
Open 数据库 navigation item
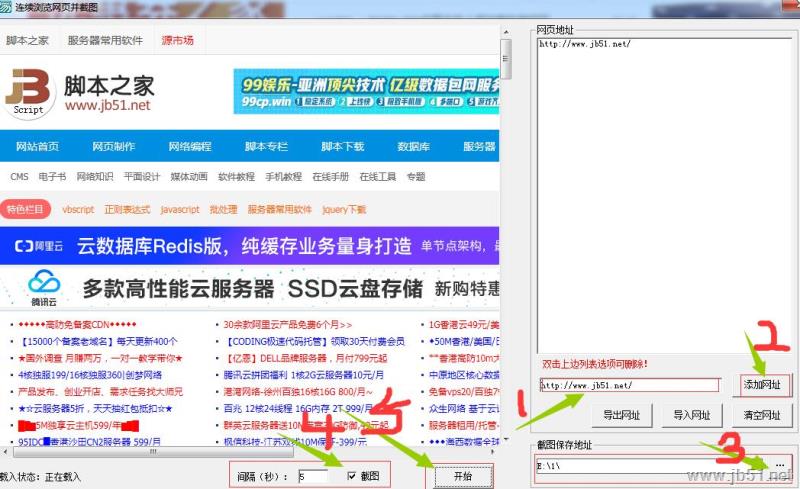[413, 146]
